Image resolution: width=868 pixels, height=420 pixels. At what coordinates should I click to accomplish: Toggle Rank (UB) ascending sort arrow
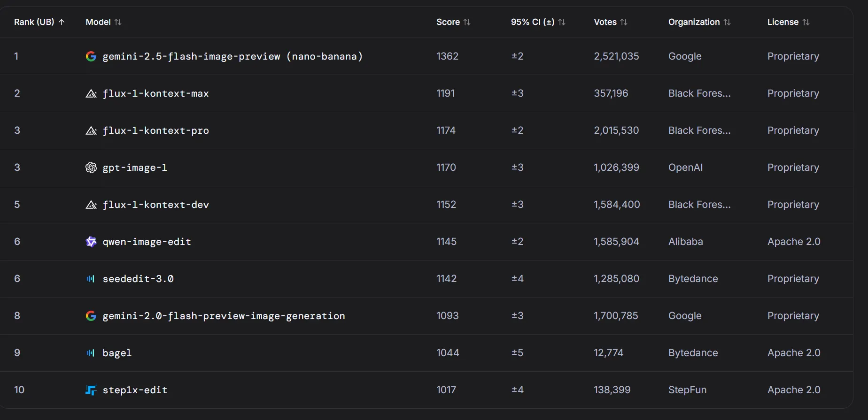(62, 22)
